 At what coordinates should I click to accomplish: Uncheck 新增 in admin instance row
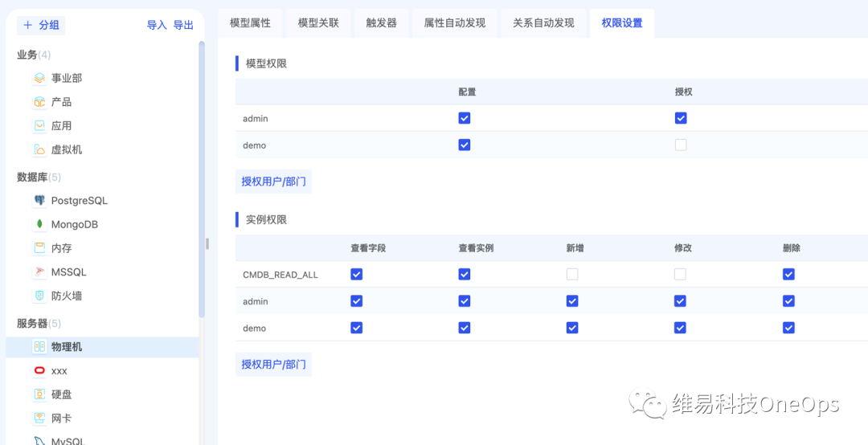[x=572, y=300]
